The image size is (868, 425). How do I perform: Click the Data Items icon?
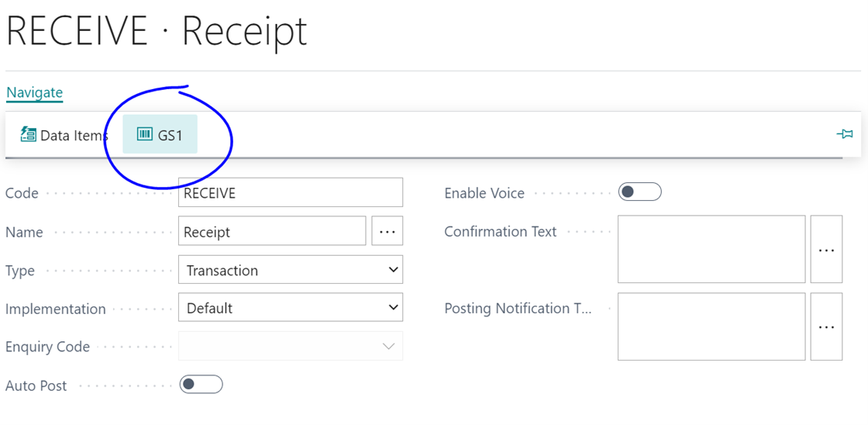click(x=29, y=134)
